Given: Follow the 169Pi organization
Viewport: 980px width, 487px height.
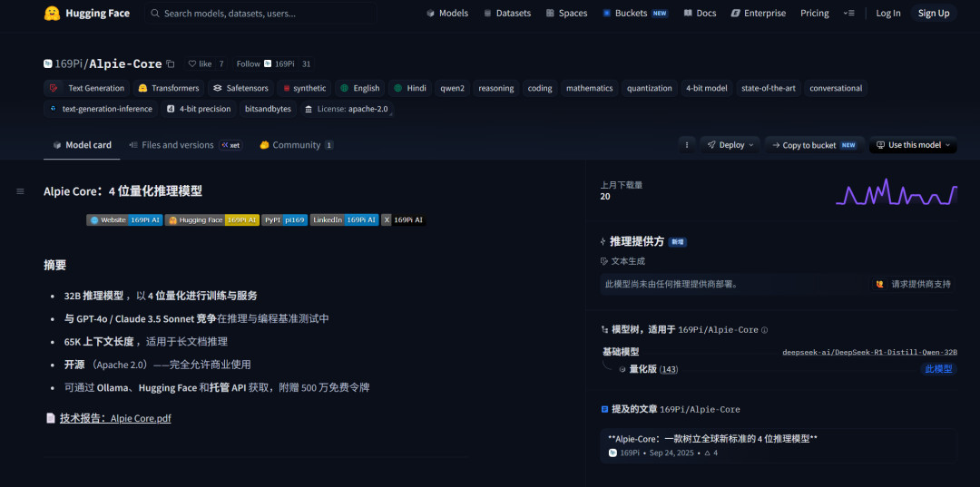Looking at the screenshot, I should click(x=265, y=63).
